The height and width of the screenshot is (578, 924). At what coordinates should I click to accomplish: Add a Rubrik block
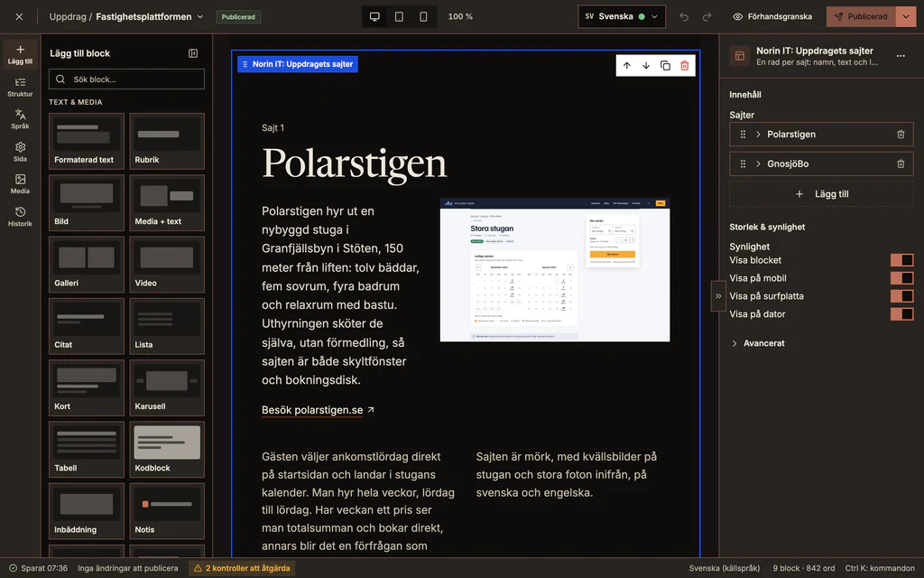tap(167, 142)
